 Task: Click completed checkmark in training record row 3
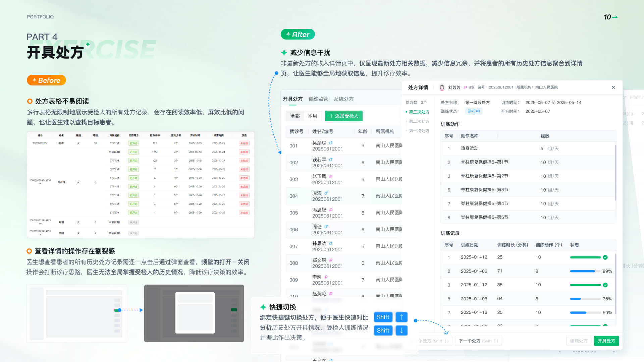pyautogui.click(x=605, y=285)
